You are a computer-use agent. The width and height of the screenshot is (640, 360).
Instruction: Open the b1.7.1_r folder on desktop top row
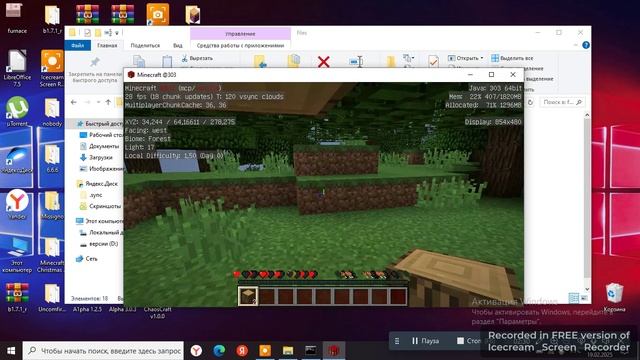[52, 18]
